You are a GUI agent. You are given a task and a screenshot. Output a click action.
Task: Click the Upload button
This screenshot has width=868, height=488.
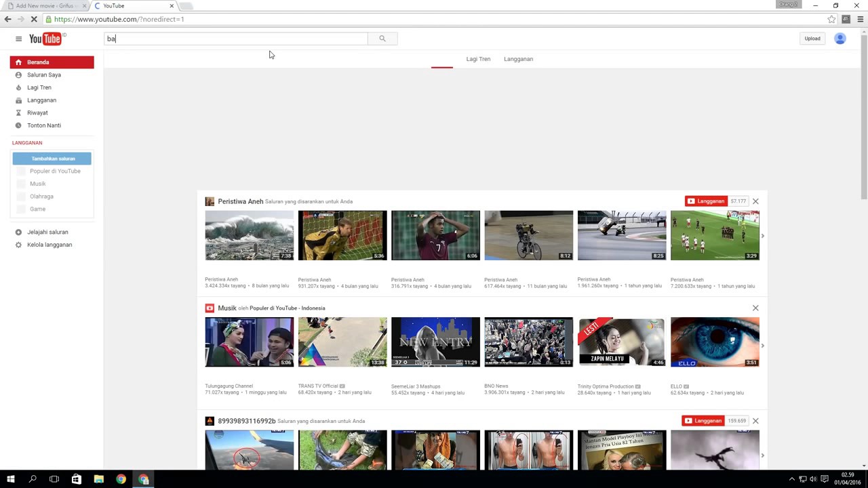[812, 39]
